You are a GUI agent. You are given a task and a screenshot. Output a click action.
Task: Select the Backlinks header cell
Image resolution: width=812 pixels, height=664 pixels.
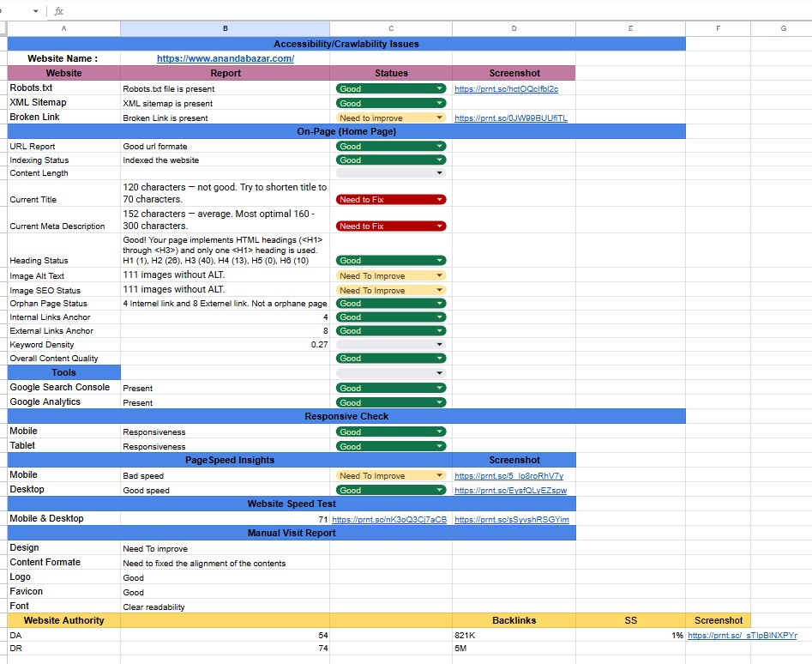tap(514, 620)
